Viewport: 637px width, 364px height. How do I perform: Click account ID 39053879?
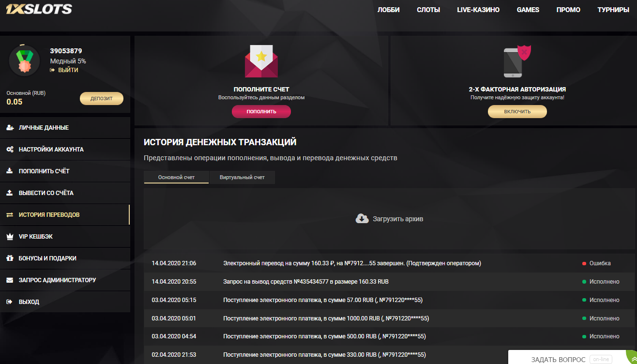(x=66, y=51)
